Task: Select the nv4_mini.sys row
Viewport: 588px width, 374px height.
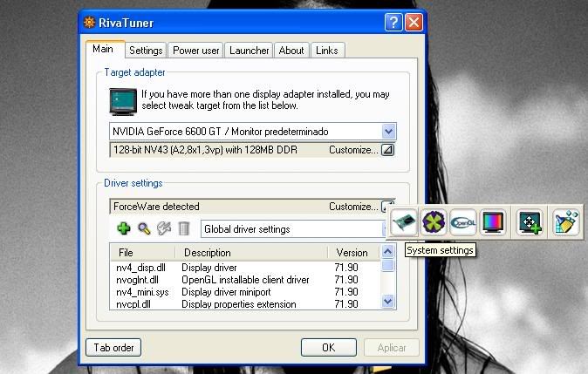Action: click(245, 292)
